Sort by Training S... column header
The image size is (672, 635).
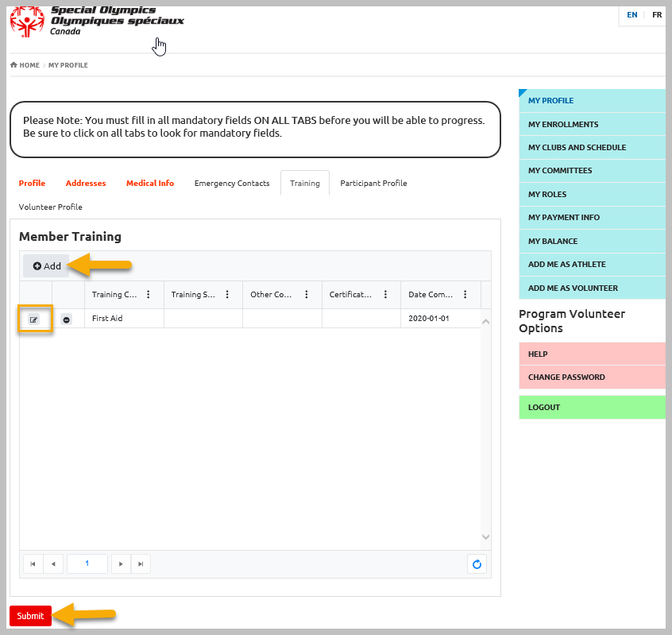click(193, 295)
